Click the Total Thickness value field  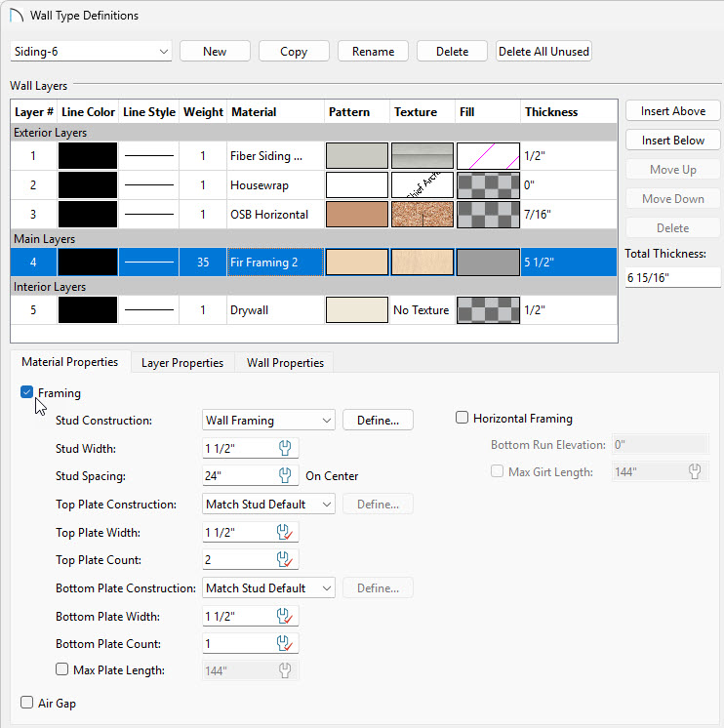[x=672, y=278]
